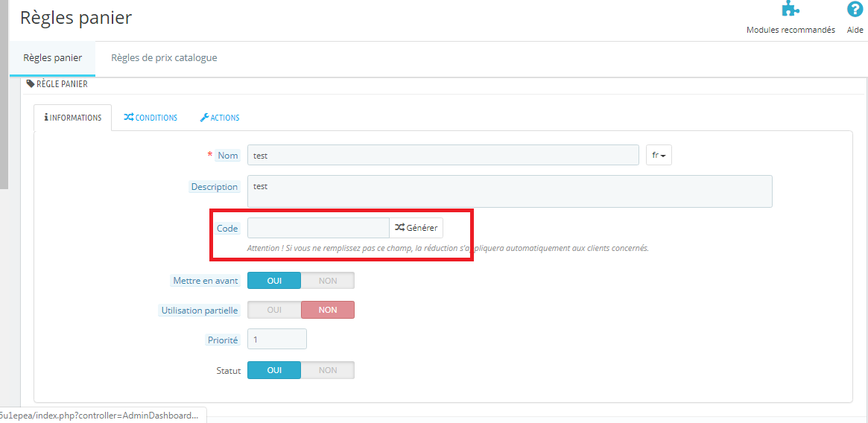Click the Description field label
Viewport: 868px width, 423px height.
[215, 187]
